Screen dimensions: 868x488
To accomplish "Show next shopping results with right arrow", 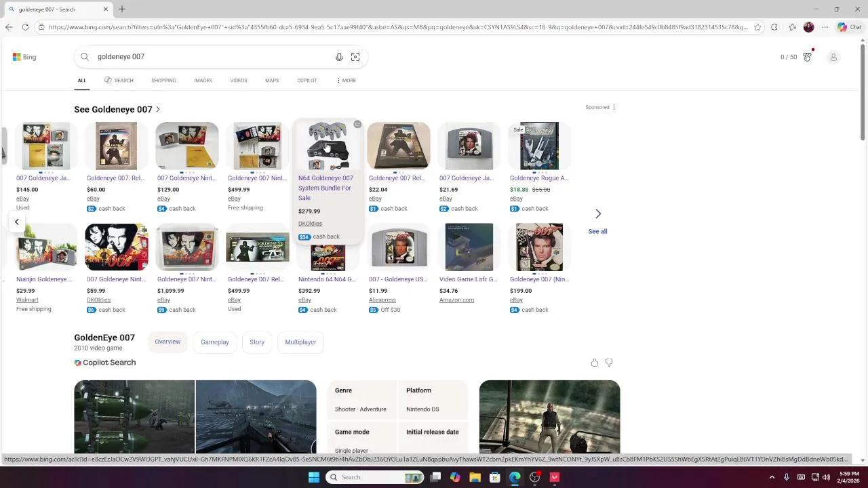I will point(598,213).
